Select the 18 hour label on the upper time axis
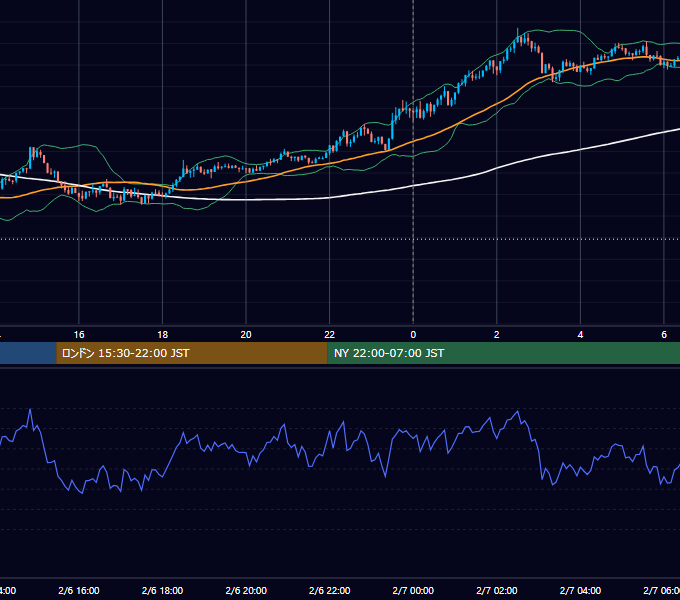This screenshot has width=680, height=600. click(x=163, y=335)
